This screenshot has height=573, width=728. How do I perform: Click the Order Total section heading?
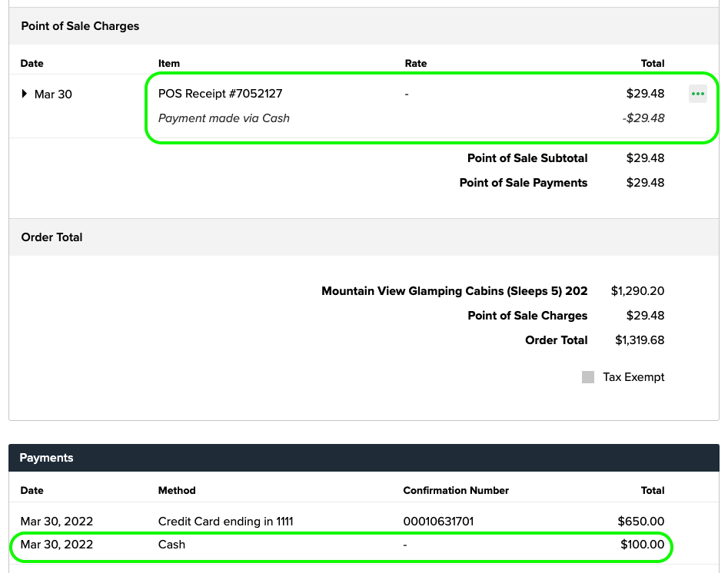click(52, 237)
